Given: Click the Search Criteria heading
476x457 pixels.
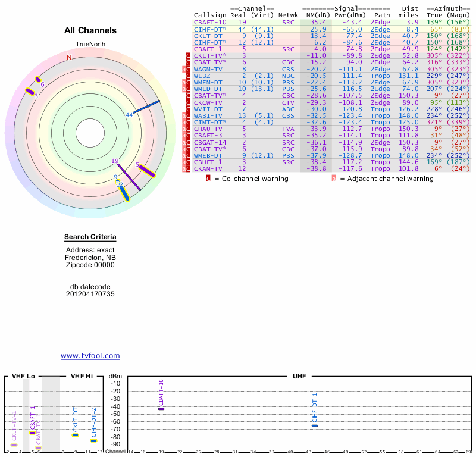Looking at the screenshot, I should coord(90,237).
